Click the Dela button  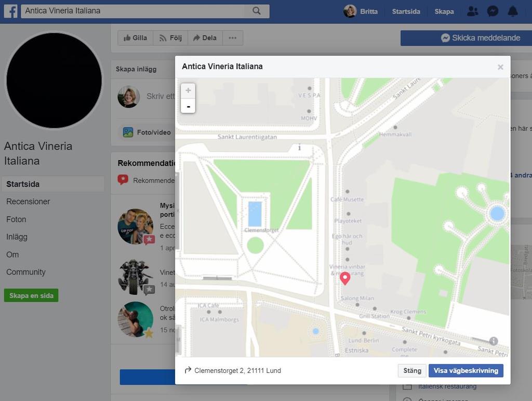pos(205,37)
